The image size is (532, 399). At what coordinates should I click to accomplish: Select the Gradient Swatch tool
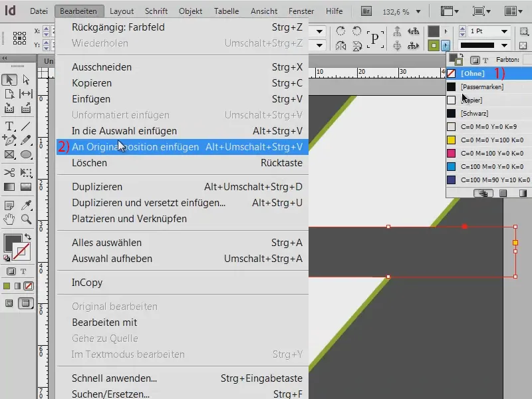(9, 187)
